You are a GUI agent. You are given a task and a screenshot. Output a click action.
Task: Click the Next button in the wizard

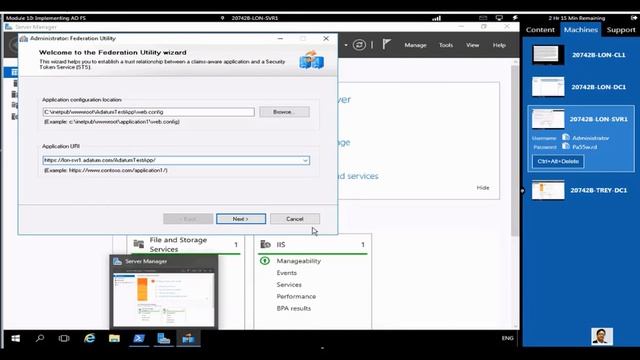point(241,219)
